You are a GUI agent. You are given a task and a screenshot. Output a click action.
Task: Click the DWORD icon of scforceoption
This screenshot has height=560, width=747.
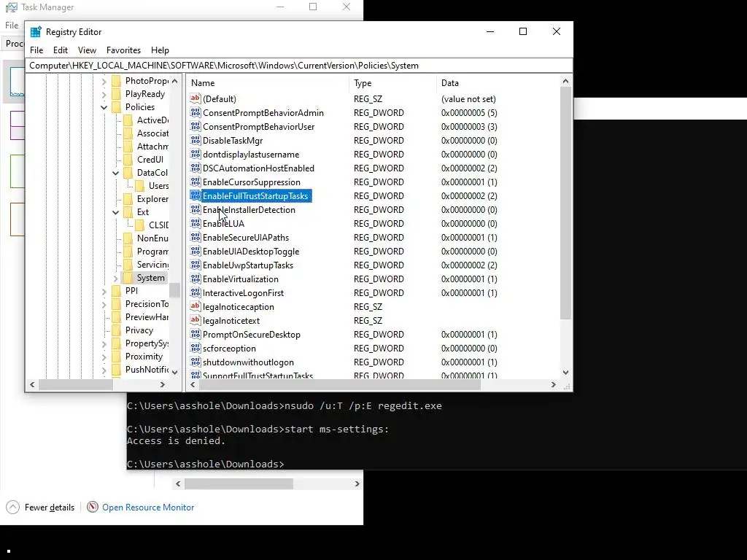coord(196,348)
